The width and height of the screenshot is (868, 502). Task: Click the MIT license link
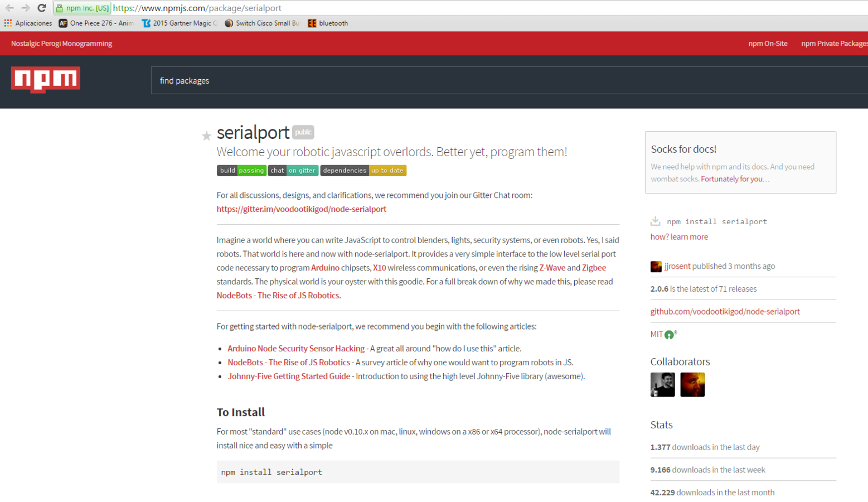[x=657, y=335]
